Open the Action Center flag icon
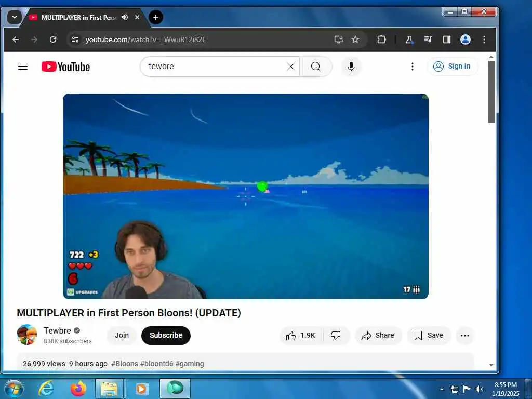Image resolution: width=532 pixels, height=399 pixels. point(467,389)
